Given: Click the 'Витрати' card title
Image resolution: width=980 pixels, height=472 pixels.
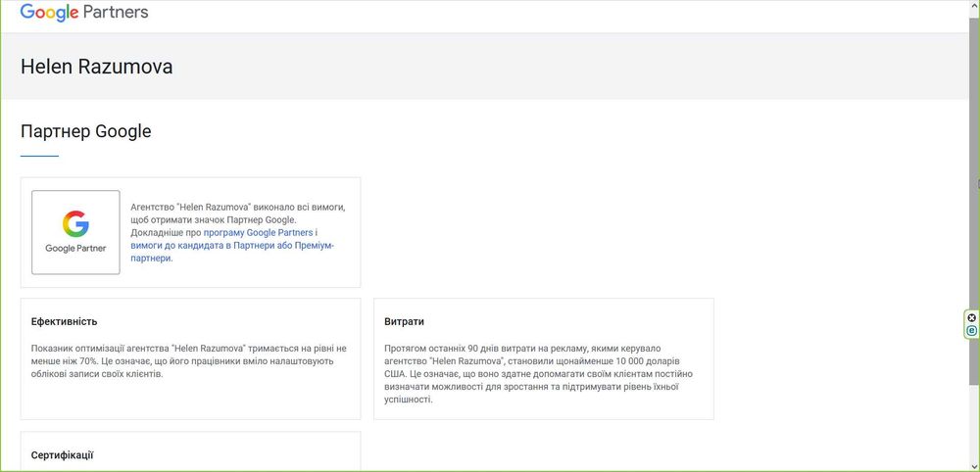Looking at the screenshot, I should (x=405, y=322).
